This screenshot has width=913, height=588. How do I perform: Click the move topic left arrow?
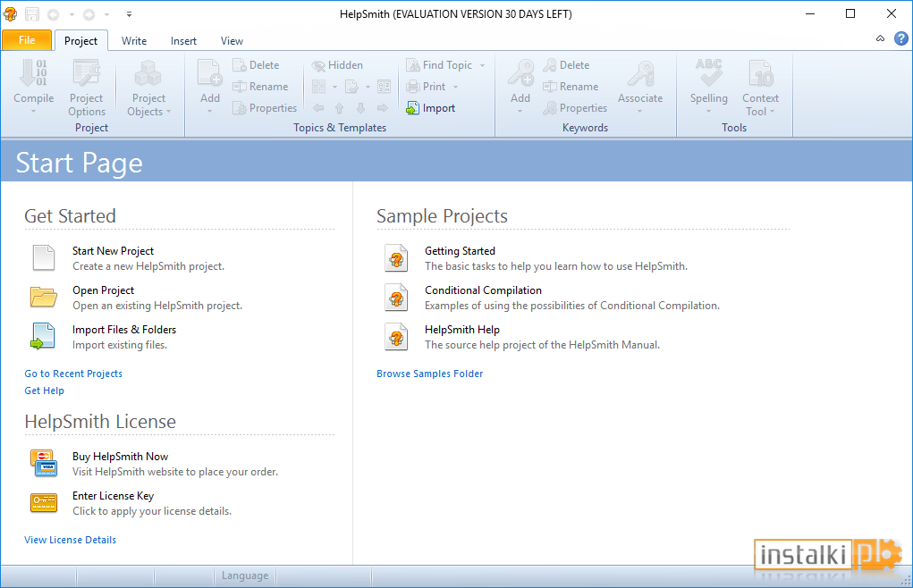(x=318, y=108)
